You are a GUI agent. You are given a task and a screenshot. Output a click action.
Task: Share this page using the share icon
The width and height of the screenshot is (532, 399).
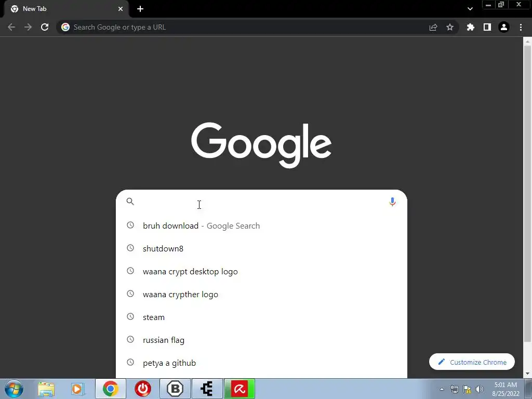(x=433, y=27)
